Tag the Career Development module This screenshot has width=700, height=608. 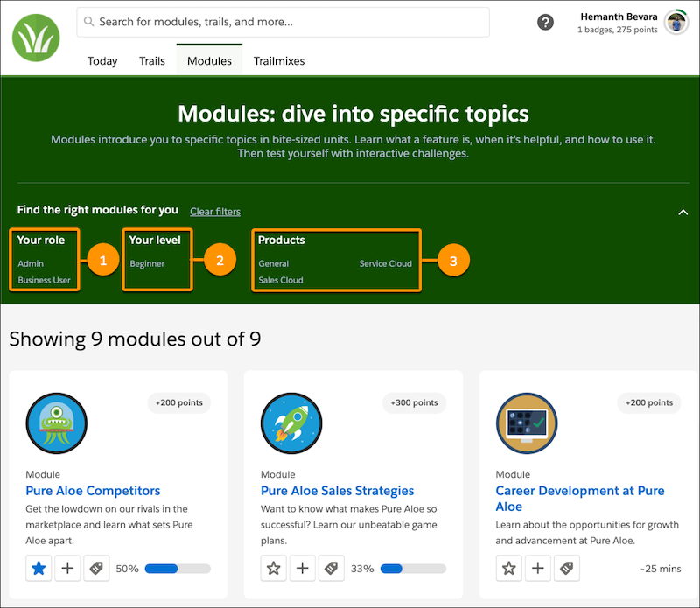tap(566, 569)
